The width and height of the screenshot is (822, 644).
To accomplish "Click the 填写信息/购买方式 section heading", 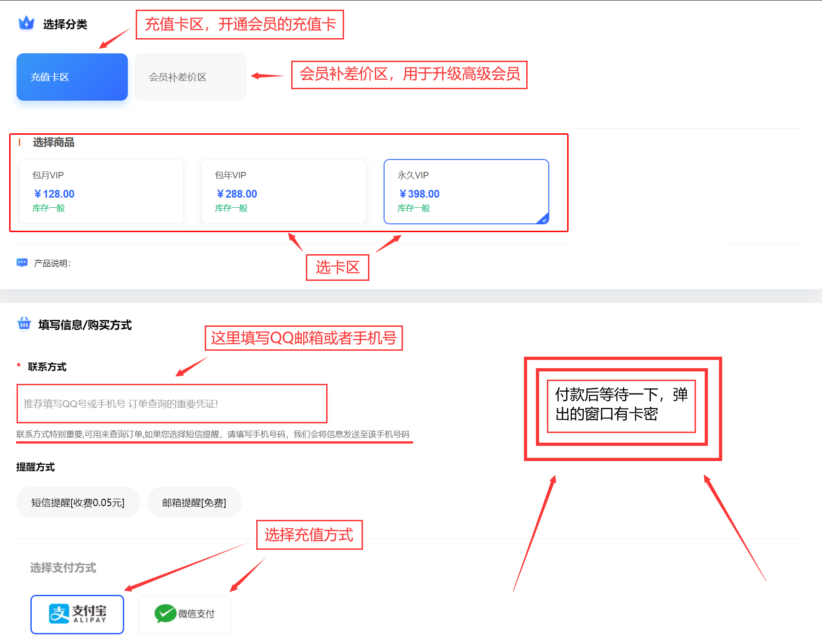I will pos(85,325).
